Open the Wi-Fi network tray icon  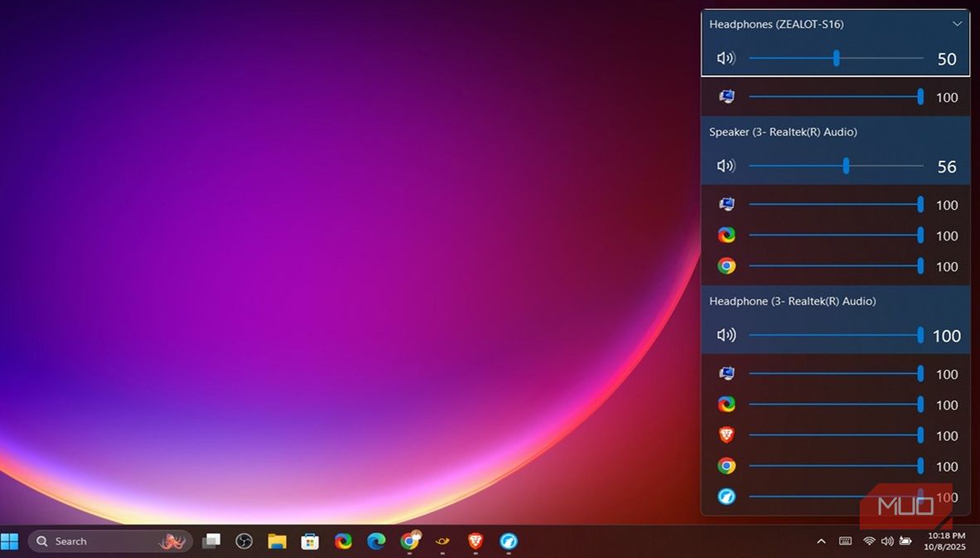(869, 541)
